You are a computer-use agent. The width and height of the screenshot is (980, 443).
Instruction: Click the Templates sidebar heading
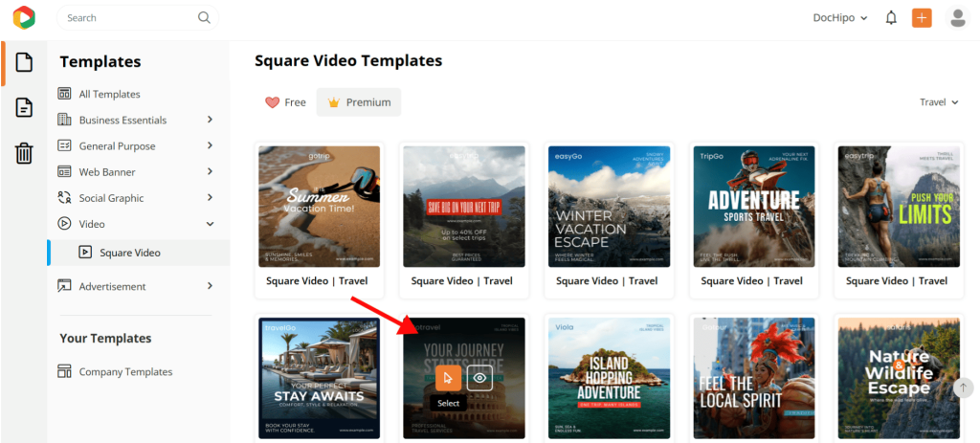tap(100, 62)
